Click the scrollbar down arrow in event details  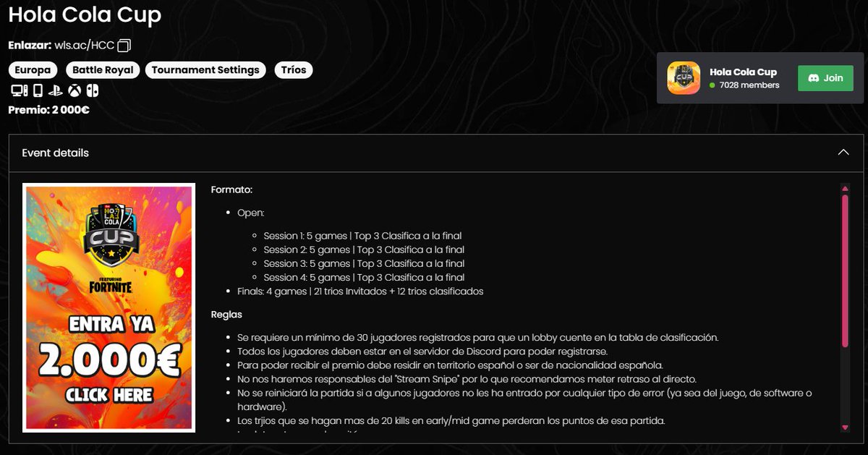point(844,428)
